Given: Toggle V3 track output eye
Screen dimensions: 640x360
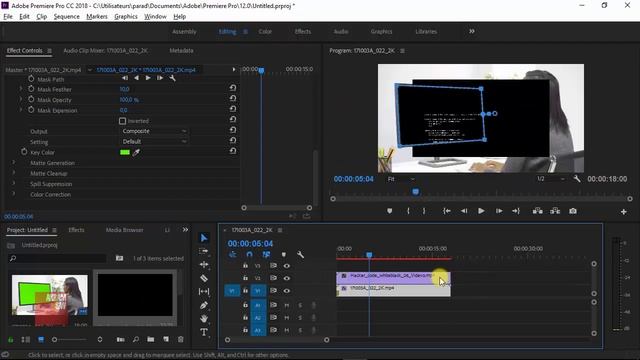Looking at the screenshot, I should click(287, 266).
